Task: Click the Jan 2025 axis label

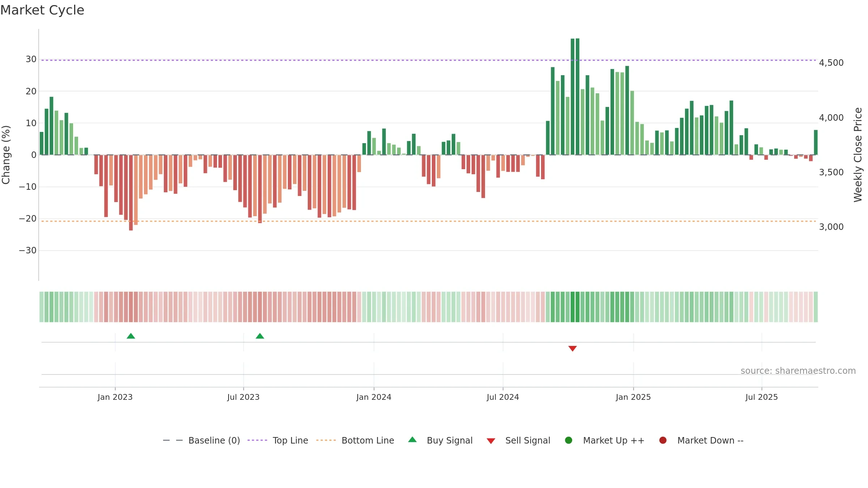Action: [633, 397]
